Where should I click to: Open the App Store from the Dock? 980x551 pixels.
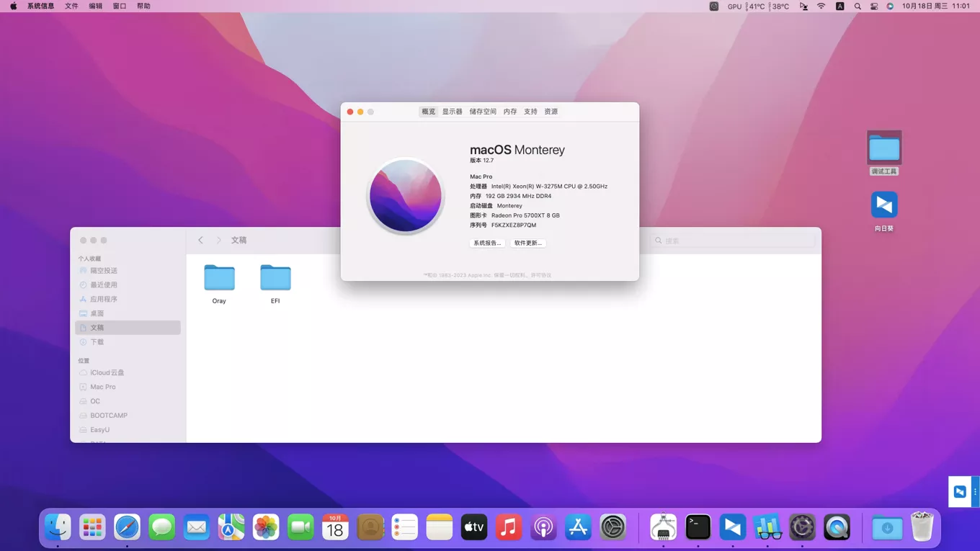[577, 527]
